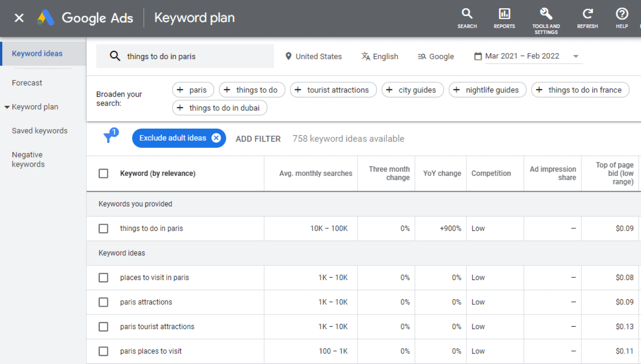
Task: Check the 'paris attractions' keyword
Action: coord(103,302)
